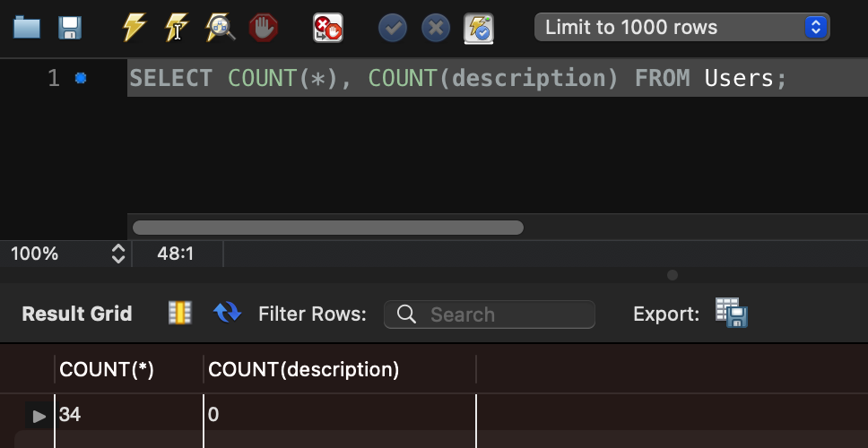Click the editor horizontal scrollbar

327,228
